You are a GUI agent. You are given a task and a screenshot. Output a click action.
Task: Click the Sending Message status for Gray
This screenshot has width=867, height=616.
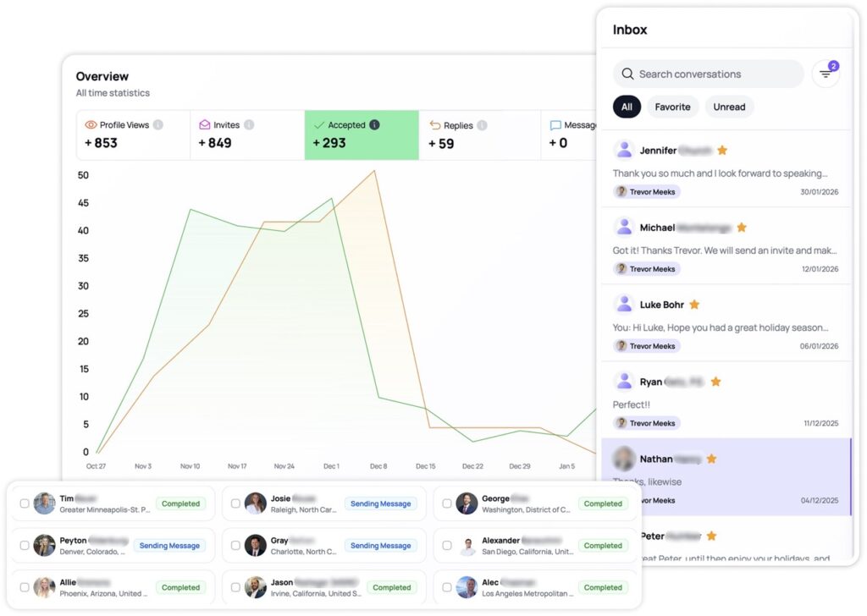click(x=381, y=546)
